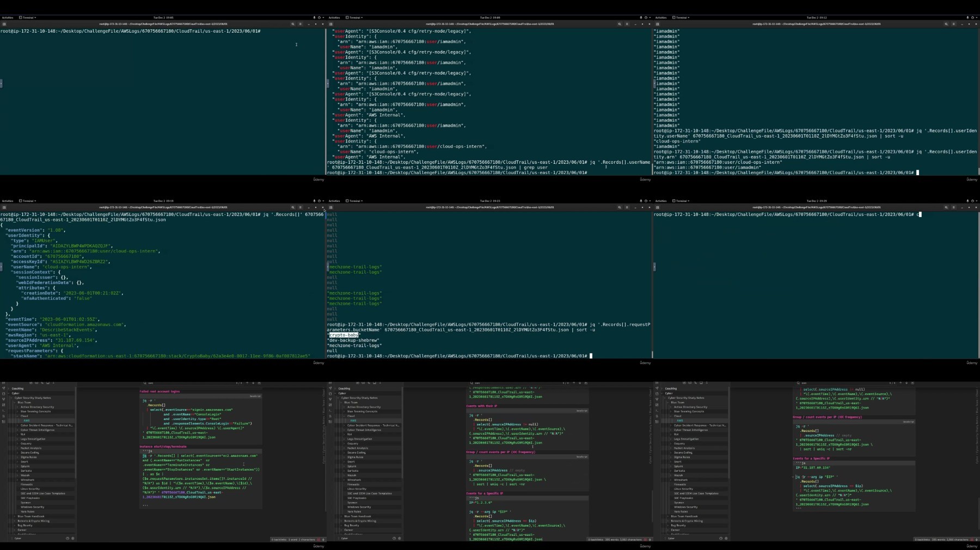
Task: Click Events with their IP heading
Action: click(481, 406)
